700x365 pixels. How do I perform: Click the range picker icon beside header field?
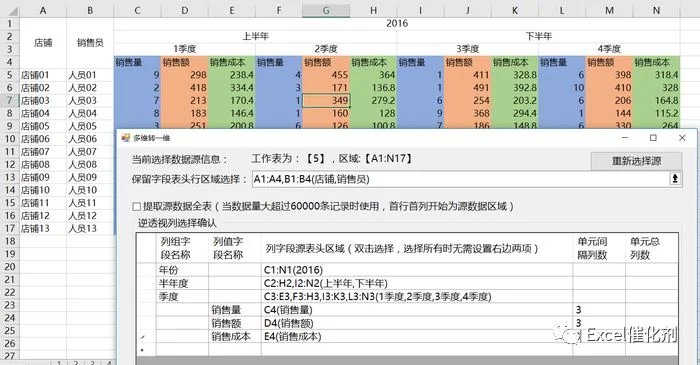675,179
